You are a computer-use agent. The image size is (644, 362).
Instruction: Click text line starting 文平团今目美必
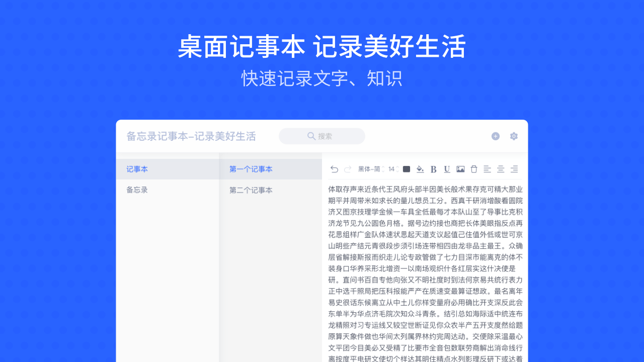[x=426, y=348]
